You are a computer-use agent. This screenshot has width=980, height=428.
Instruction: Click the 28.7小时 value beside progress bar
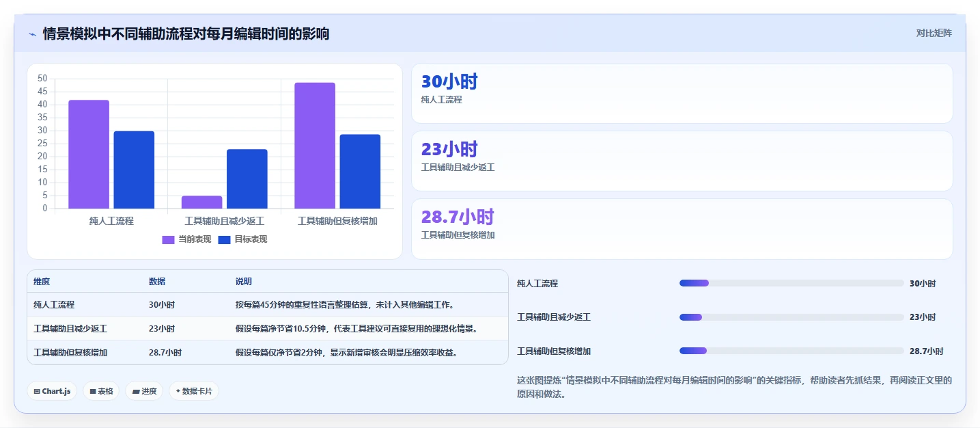point(926,351)
